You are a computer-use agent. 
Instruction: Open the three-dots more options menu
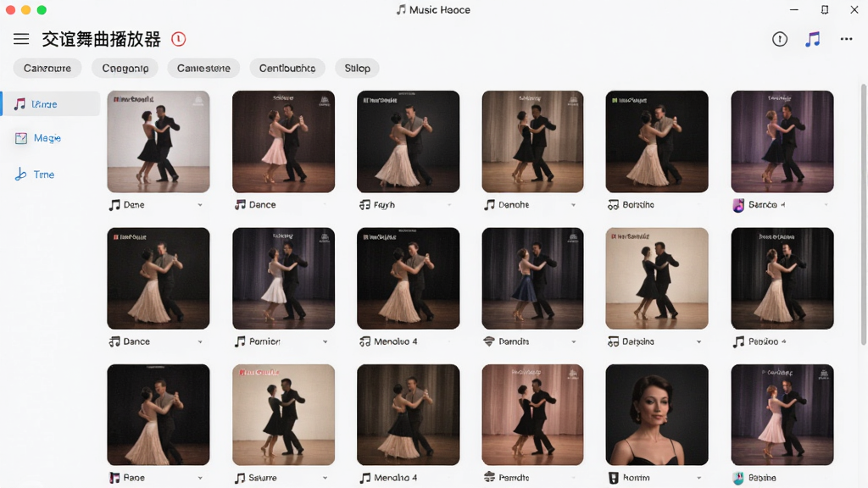[846, 39]
